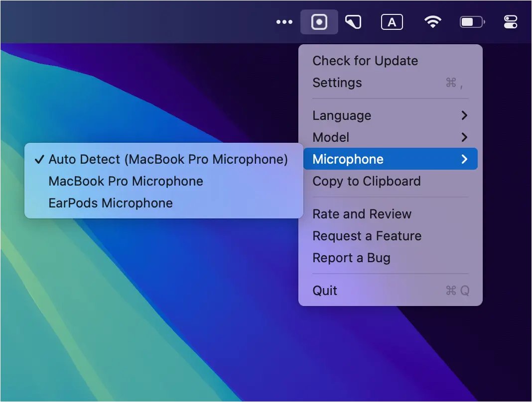Click the recording app menu bar icon
This screenshot has height=402, width=532.
click(319, 22)
